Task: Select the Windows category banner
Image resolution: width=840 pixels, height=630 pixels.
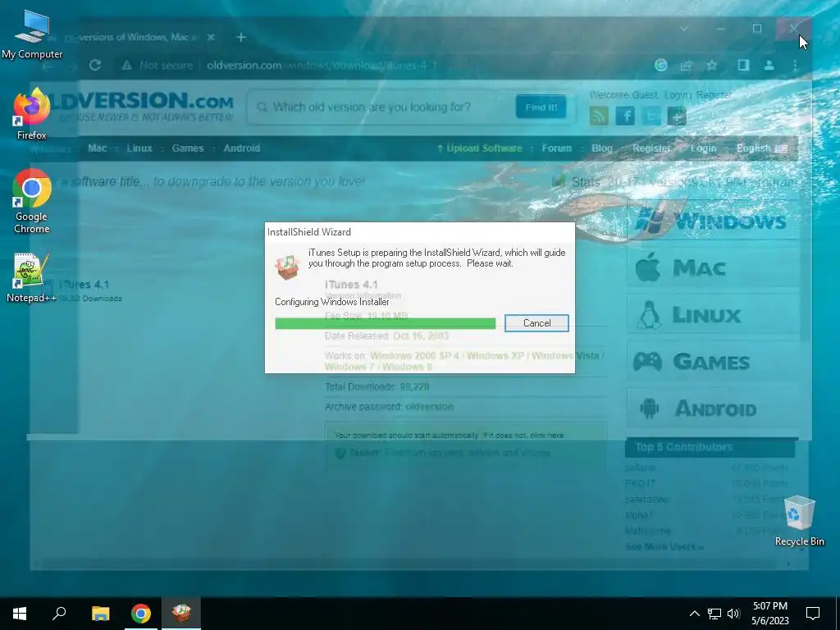Action: [713, 220]
